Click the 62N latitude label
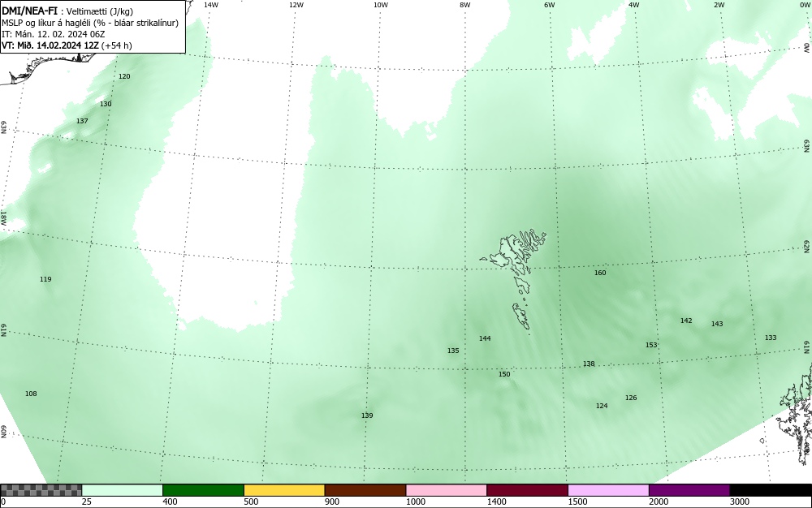This screenshot has width=812, height=508. point(807,247)
